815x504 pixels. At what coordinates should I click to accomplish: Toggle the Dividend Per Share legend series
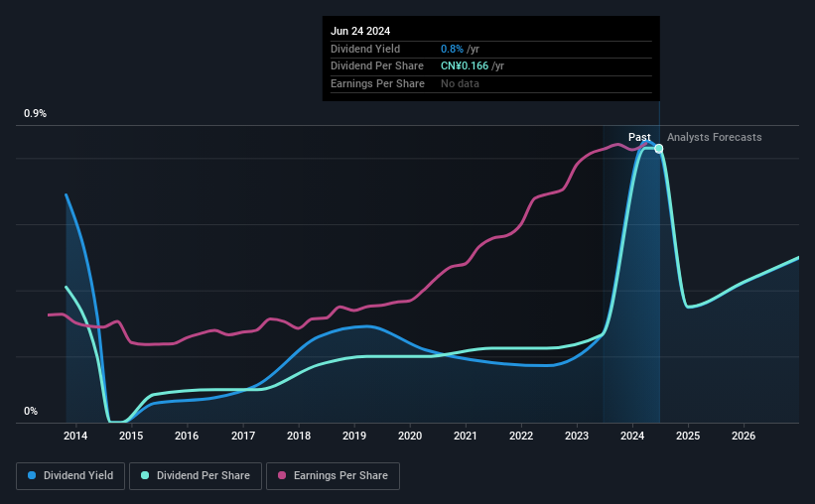click(196, 476)
